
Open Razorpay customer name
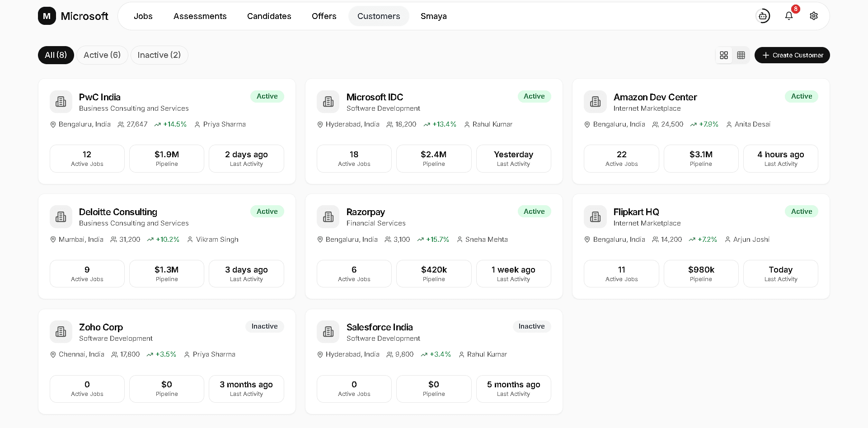pos(366,212)
